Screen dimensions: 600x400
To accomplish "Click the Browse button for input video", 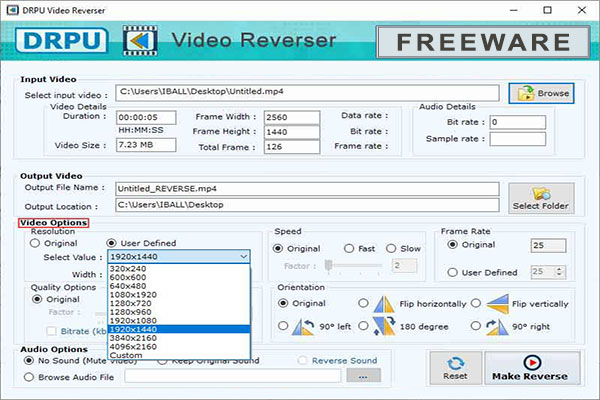I will click(541, 93).
